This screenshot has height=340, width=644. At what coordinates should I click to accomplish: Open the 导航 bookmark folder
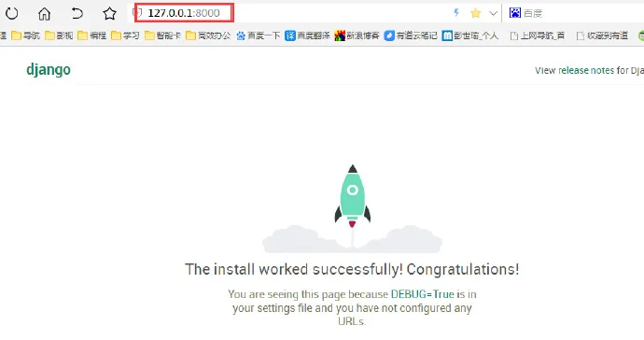[x=25, y=35]
